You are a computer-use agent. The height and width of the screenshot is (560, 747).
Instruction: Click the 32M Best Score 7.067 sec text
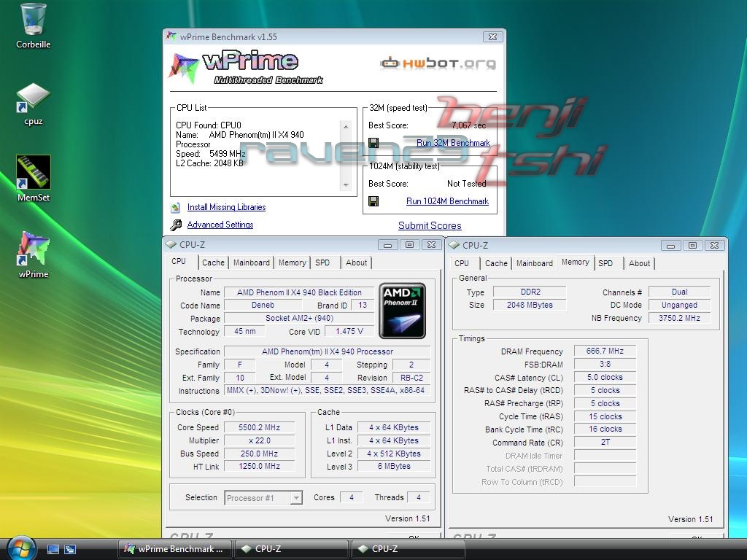pyautogui.click(x=469, y=125)
